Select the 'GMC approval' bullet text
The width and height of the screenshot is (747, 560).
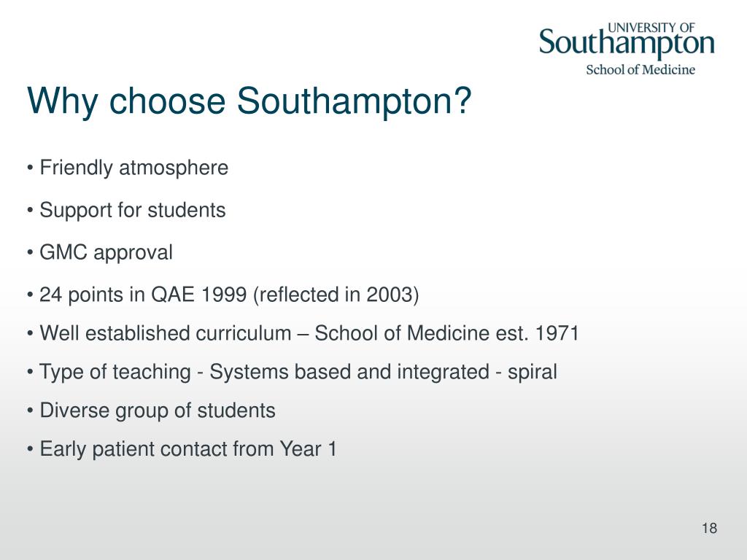106,253
